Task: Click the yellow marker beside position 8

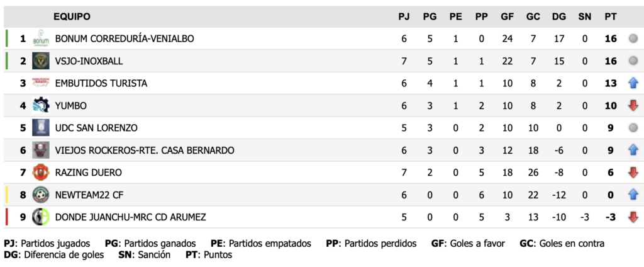Action: 6,195
